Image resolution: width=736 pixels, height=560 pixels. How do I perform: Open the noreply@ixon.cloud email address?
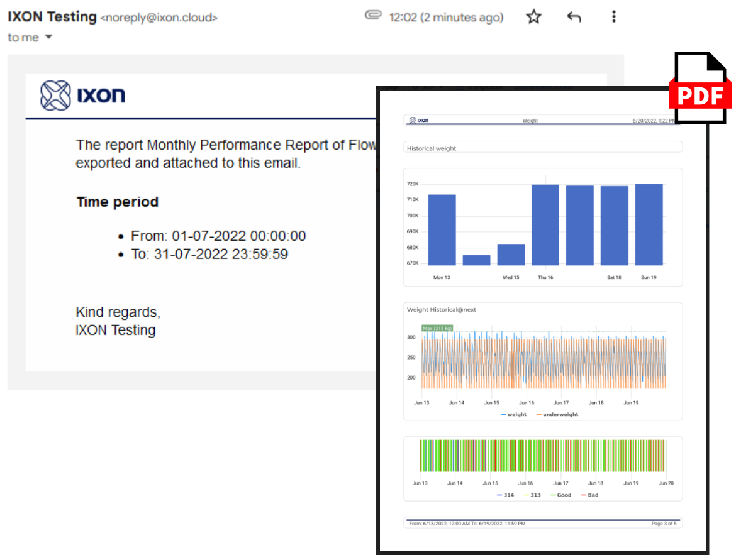[159, 17]
